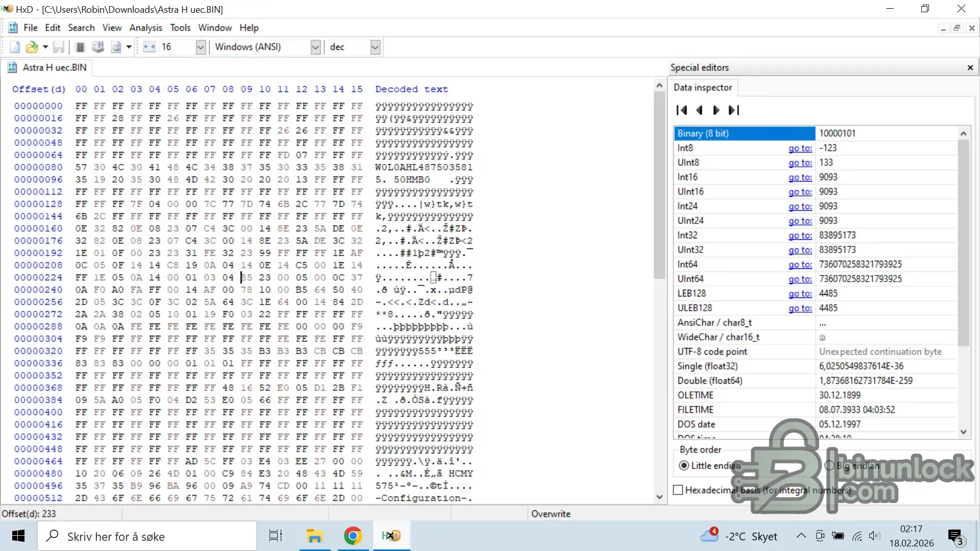Go to next byte in Data inspector
The width and height of the screenshot is (980, 551).
(x=716, y=110)
